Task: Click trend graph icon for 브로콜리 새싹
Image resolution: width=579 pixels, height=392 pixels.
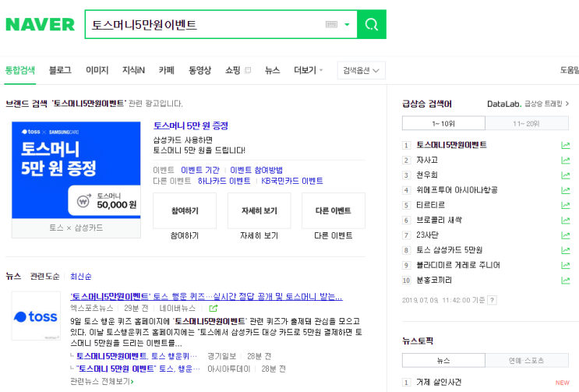Action: (565, 221)
